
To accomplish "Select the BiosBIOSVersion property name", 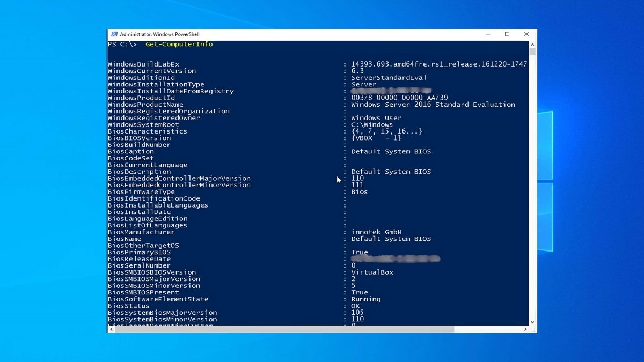I will (x=140, y=138).
